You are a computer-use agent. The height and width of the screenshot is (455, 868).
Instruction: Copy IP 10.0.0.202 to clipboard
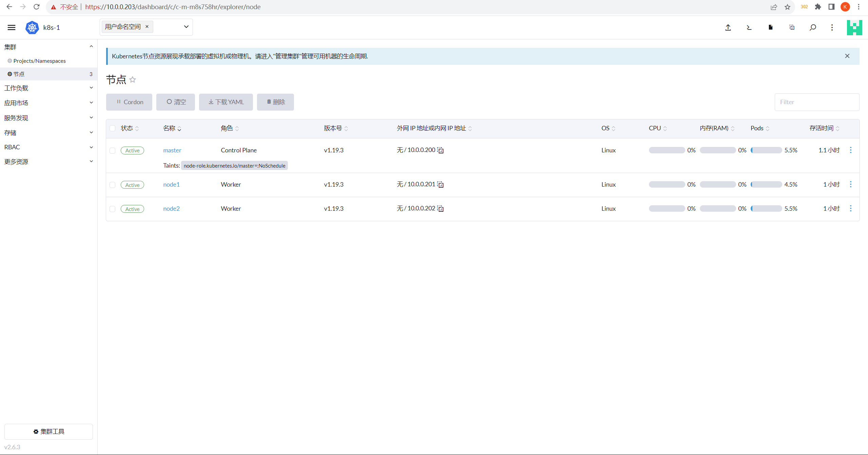(x=440, y=209)
